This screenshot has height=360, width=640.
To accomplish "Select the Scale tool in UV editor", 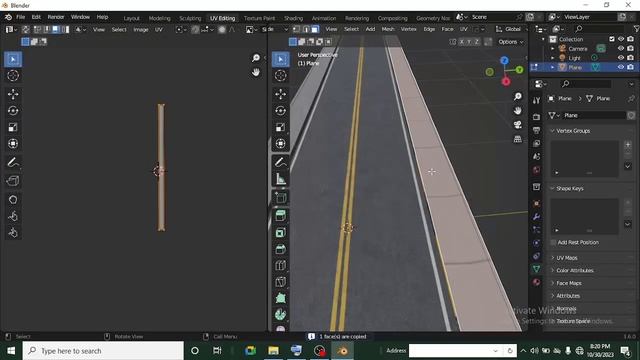I will 13,127.
